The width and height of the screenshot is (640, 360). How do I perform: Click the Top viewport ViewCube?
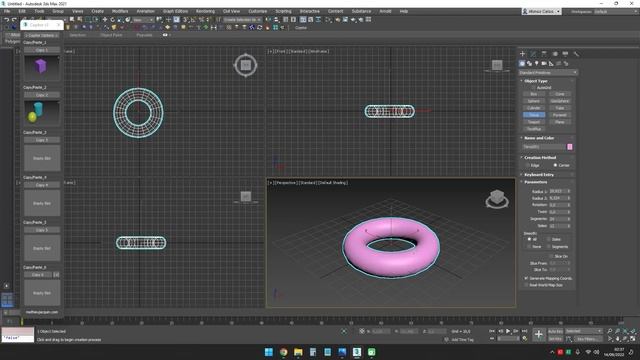[x=245, y=65]
